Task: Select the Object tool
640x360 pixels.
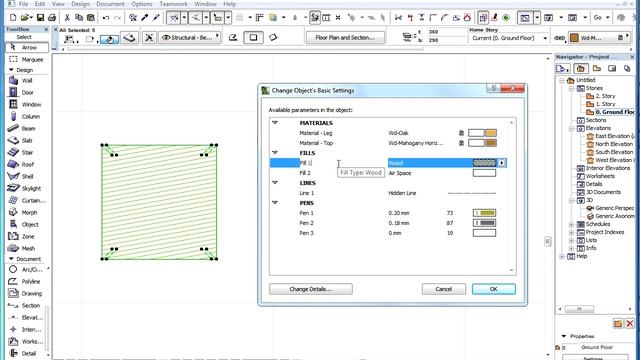Action: [x=27, y=224]
